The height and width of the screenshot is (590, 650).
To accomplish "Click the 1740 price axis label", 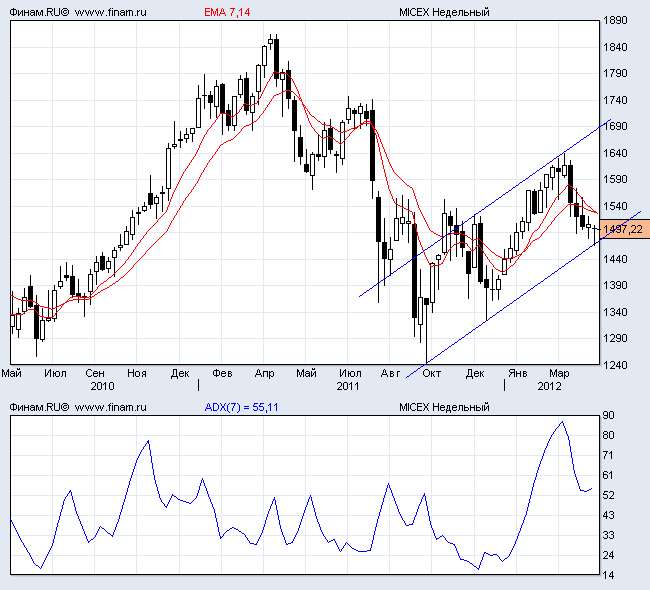I will click(615, 100).
